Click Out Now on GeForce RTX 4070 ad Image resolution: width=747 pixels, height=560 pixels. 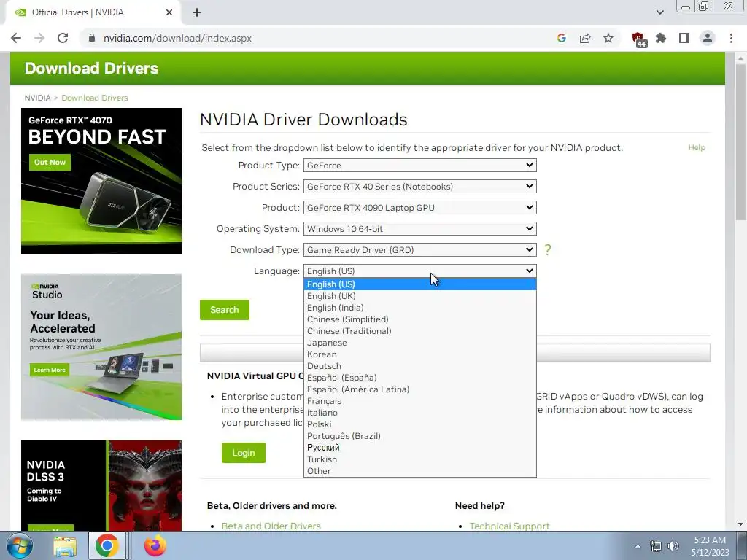click(50, 163)
